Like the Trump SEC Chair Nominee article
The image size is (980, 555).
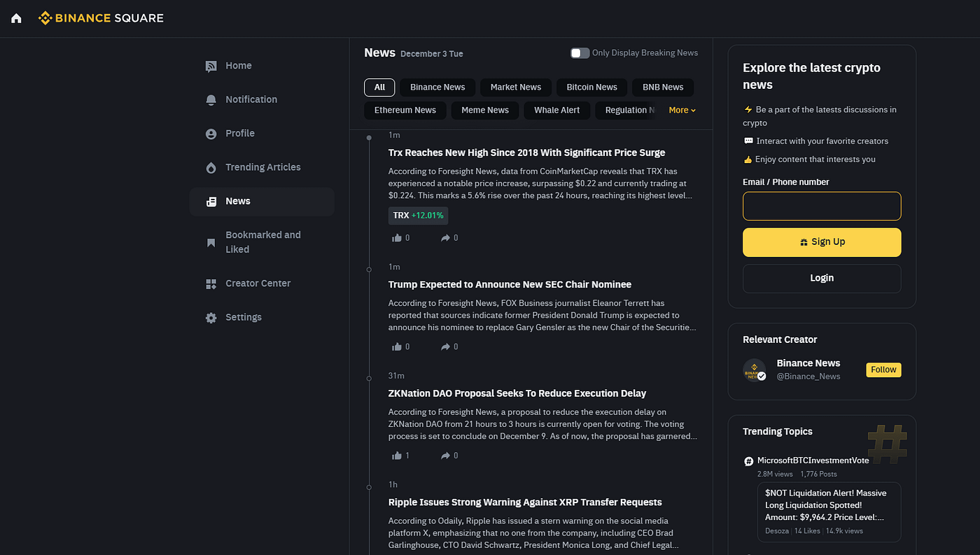pyautogui.click(x=397, y=346)
